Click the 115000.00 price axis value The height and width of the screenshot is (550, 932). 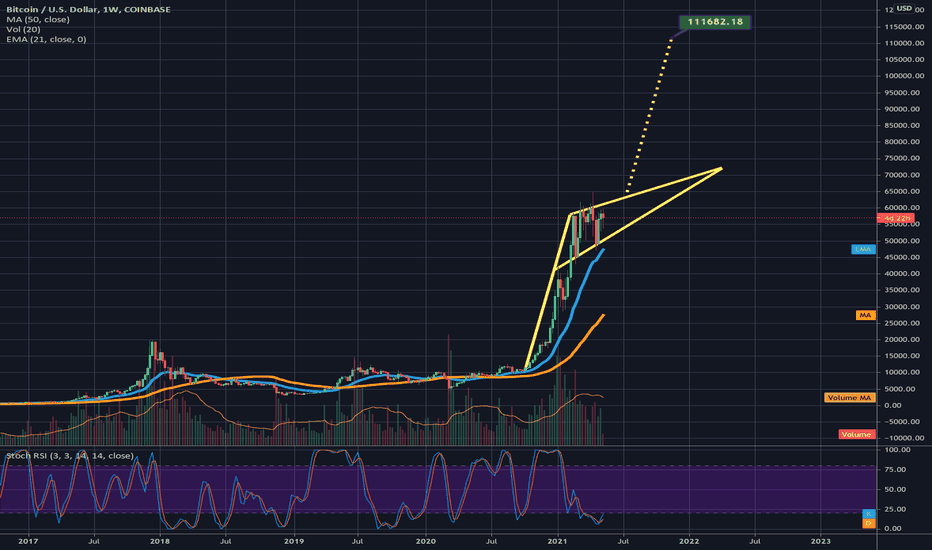coord(904,27)
